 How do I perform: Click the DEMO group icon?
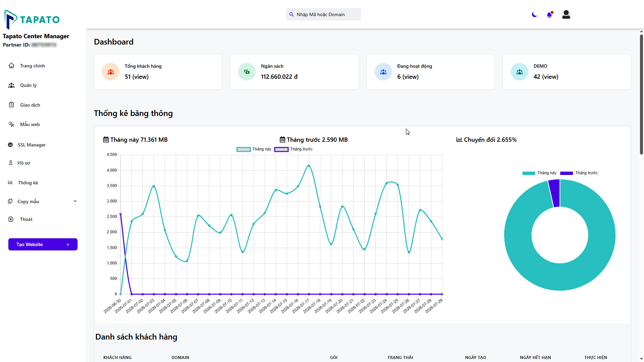[520, 72]
